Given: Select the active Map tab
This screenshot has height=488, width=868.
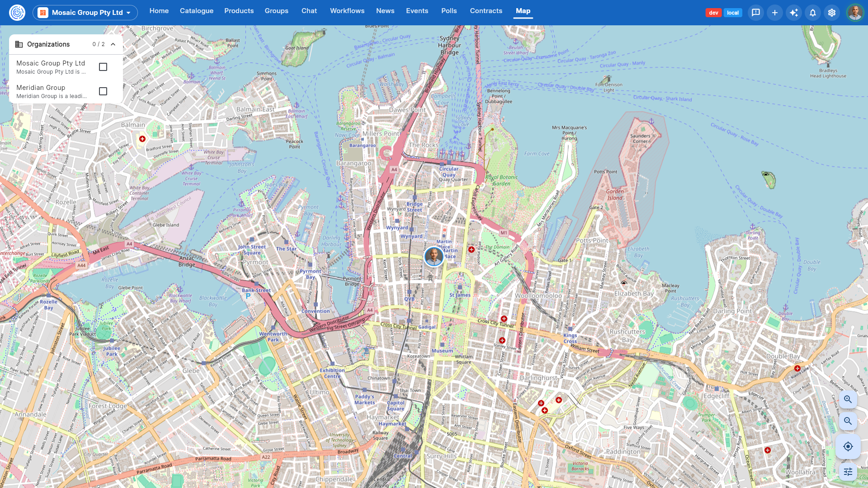Looking at the screenshot, I should point(523,11).
